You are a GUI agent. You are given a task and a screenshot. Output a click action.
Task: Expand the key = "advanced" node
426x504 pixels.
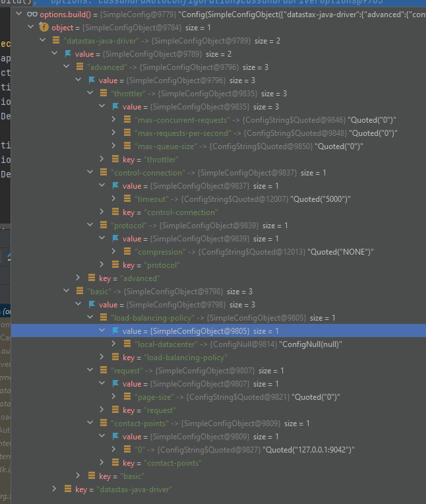78,278
